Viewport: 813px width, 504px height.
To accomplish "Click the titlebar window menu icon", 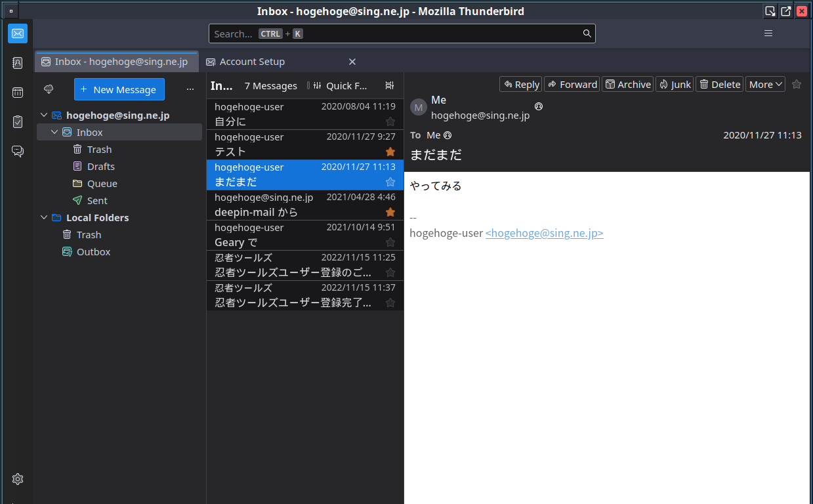I will pos(11,11).
